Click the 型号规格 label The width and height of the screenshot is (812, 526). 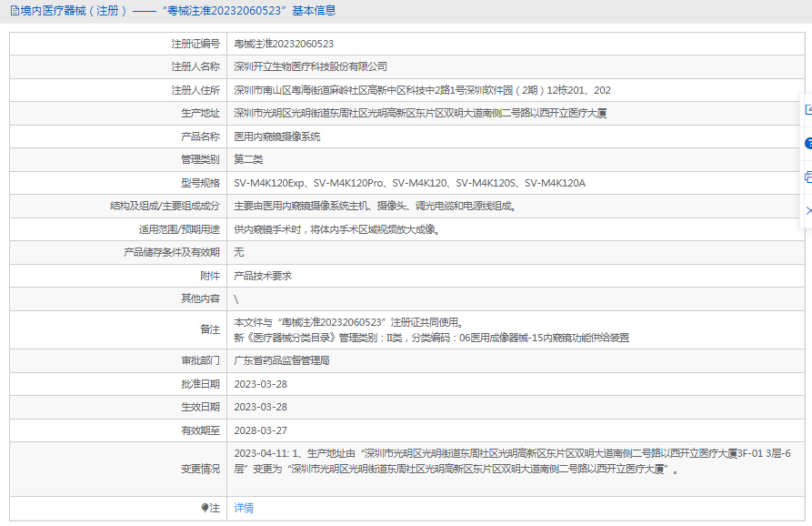[200, 183]
